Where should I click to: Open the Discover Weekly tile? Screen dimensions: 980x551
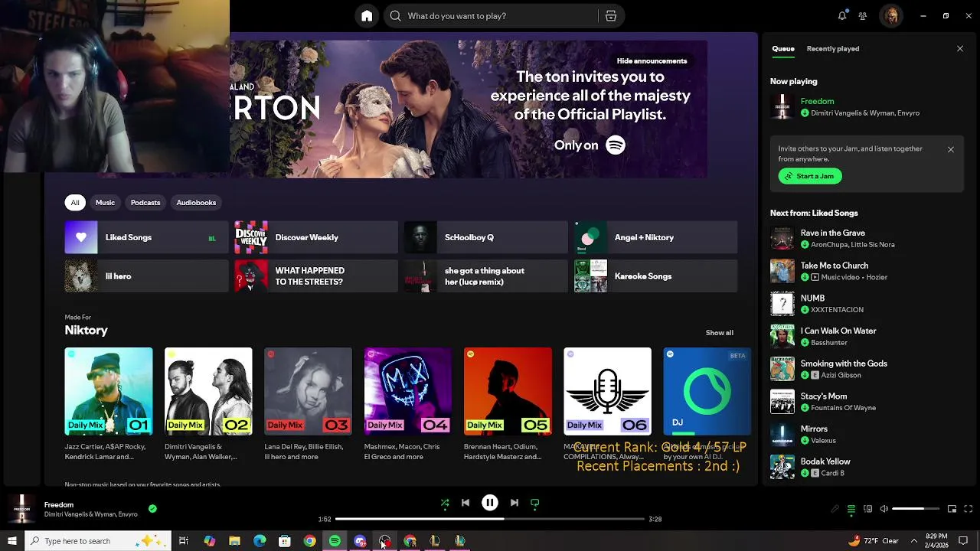[316, 237]
